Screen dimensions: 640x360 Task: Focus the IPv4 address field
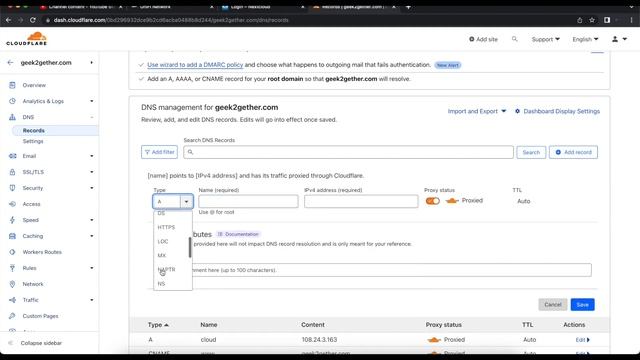[x=361, y=201]
